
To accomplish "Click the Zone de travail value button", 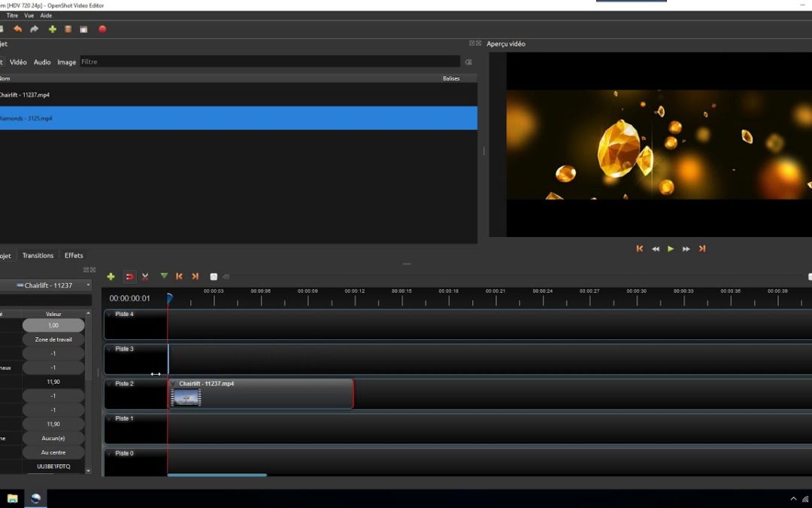I will pos(53,339).
